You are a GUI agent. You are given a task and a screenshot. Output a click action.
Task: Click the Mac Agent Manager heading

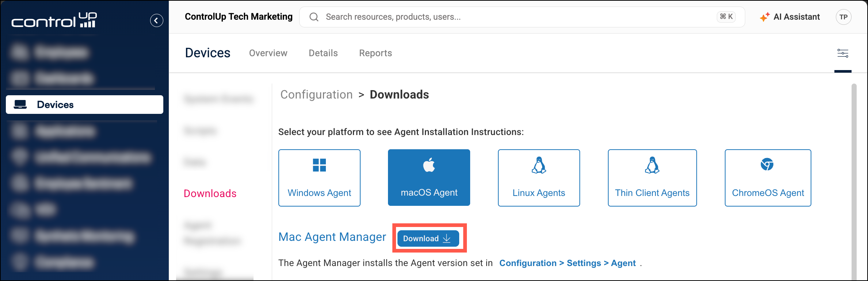pos(332,237)
